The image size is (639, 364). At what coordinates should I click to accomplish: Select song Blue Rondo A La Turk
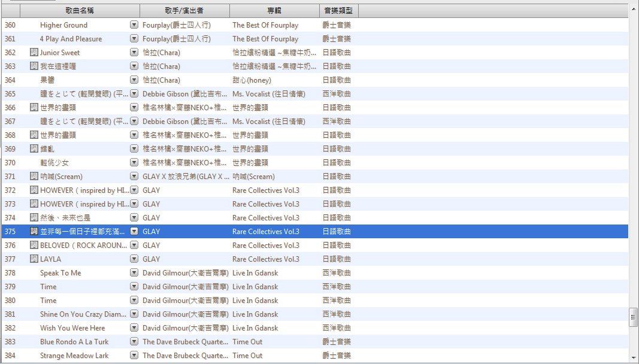74,342
